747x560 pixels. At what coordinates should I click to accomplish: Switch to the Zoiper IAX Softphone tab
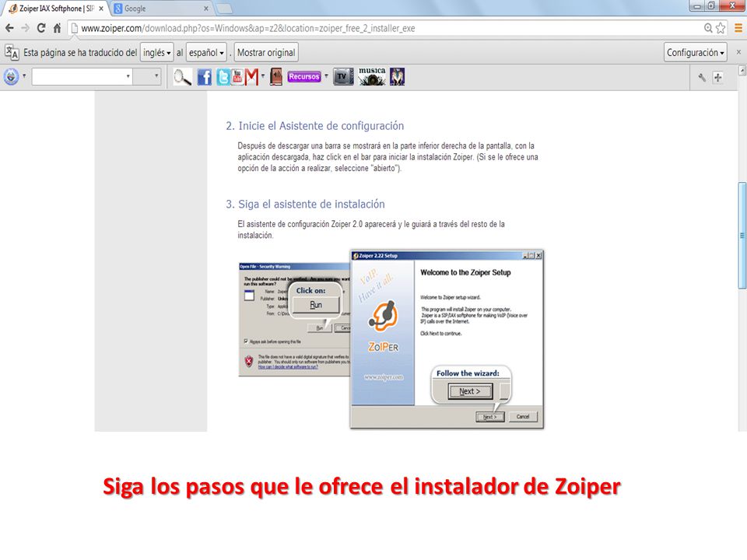tap(56, 9)
